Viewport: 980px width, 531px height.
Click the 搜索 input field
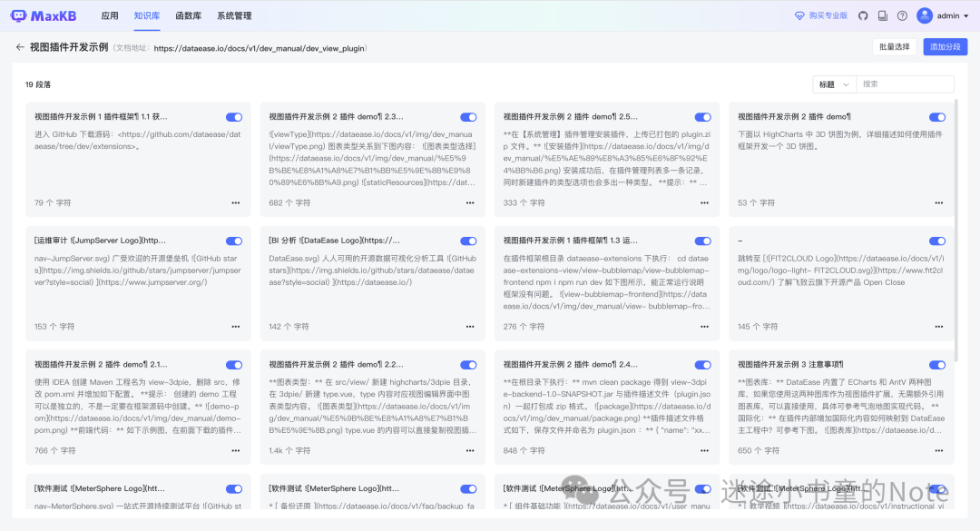point(905,84)
